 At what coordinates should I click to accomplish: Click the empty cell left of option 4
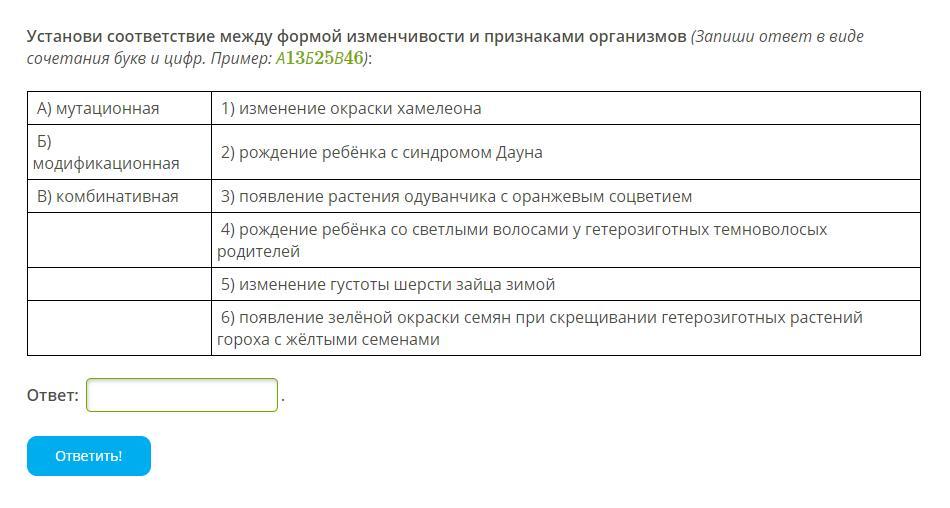pyautogui.click(x=119, y=240)
